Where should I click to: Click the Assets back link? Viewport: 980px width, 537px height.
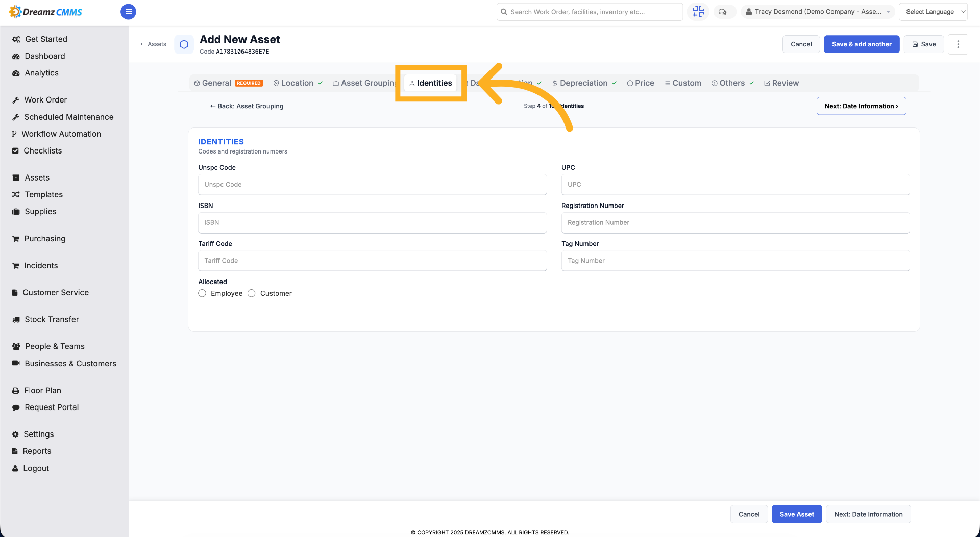pyautogui.click(x=153, y=44)
